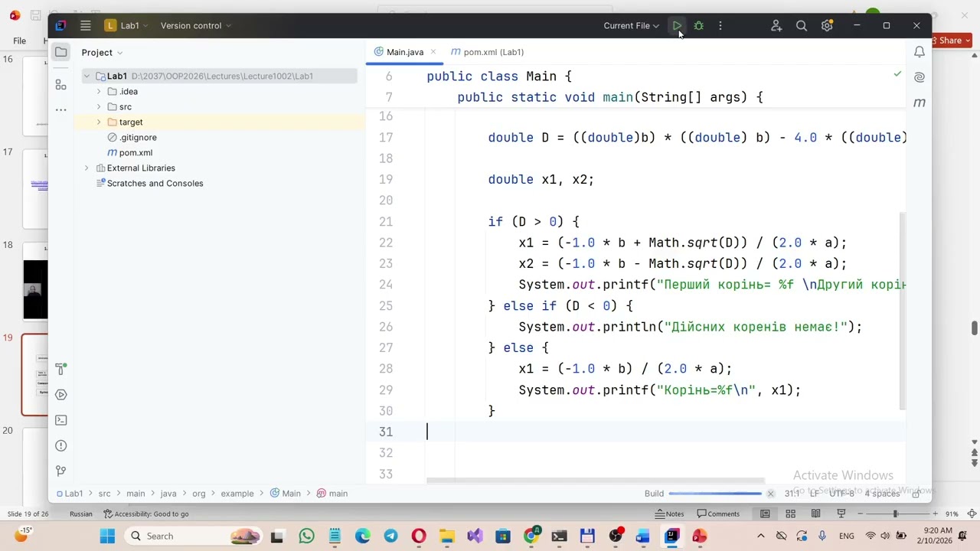Image resolution: width=980 pixels, height=551 pixels.
Task: Open Search Everywhere magnifier icon
Action: (x=802, y=25)
